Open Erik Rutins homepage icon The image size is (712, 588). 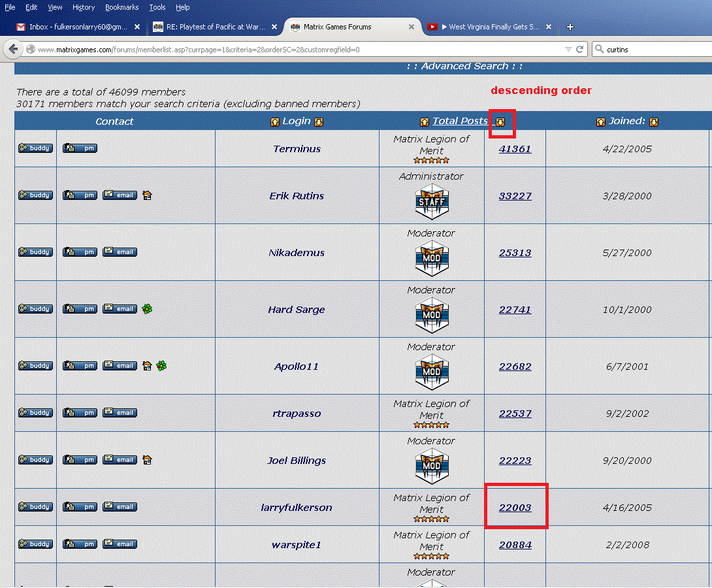click(x=147, y=195)
